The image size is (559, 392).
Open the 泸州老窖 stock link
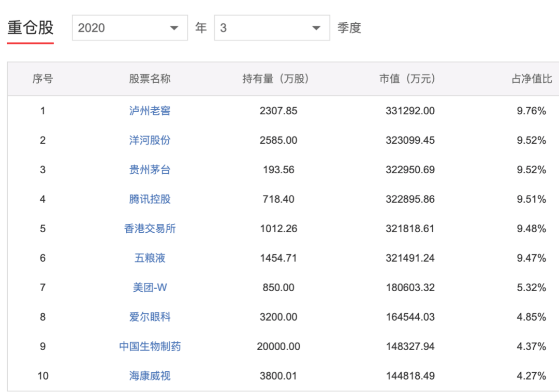tap(150, 111)
